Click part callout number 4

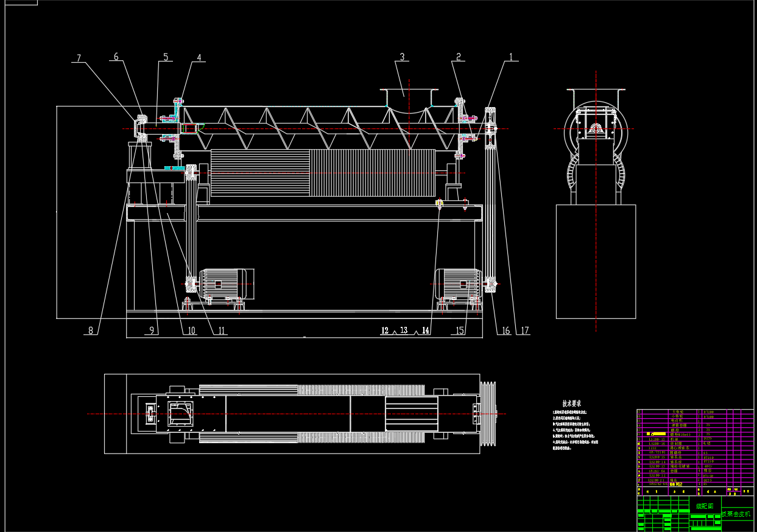point(199,58)
